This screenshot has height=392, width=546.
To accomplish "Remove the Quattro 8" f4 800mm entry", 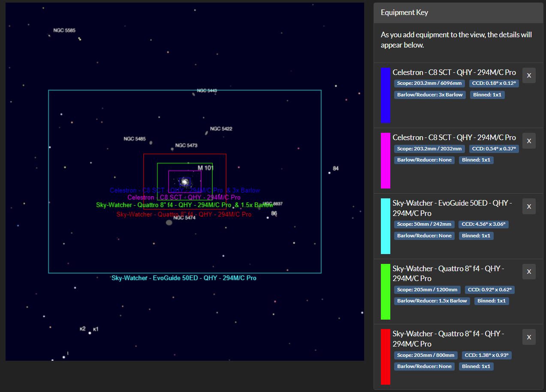I will [529, 337].
